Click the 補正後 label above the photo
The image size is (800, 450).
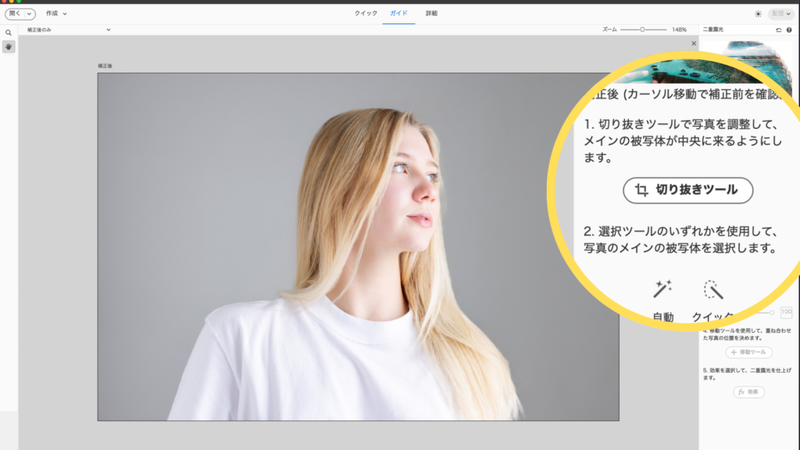point(105,66)
